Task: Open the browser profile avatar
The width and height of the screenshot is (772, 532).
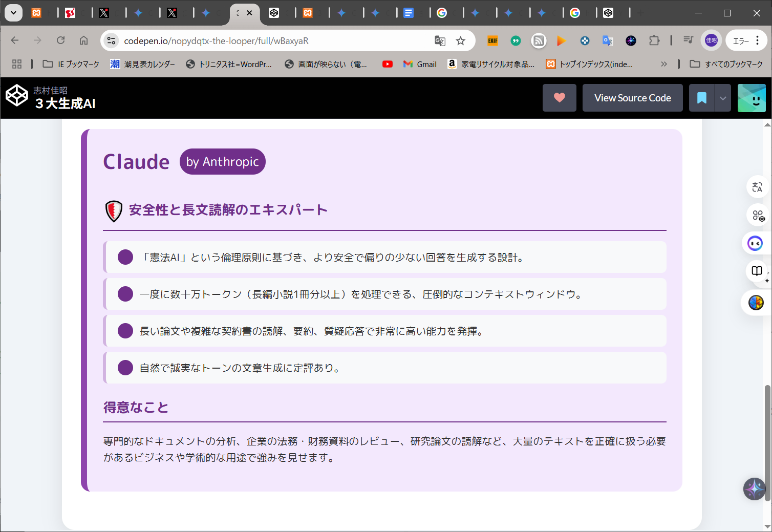Action: (x=711, y=40)
